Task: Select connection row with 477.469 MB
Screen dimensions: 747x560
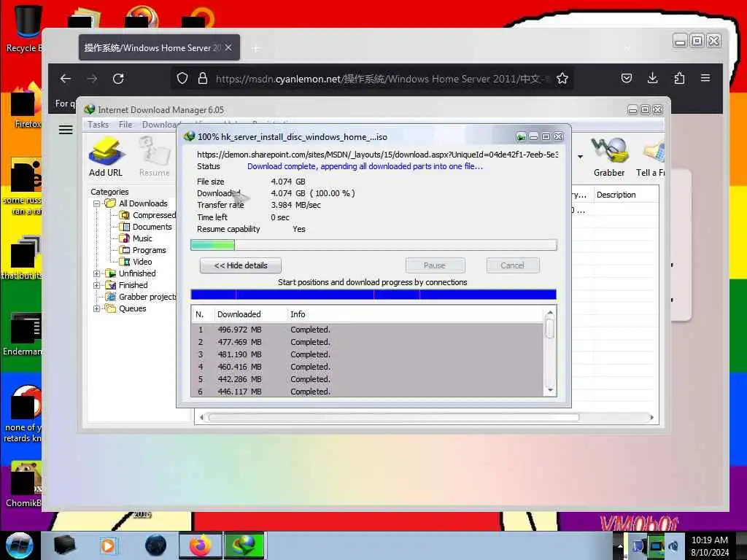Action: tap(368, 342)
